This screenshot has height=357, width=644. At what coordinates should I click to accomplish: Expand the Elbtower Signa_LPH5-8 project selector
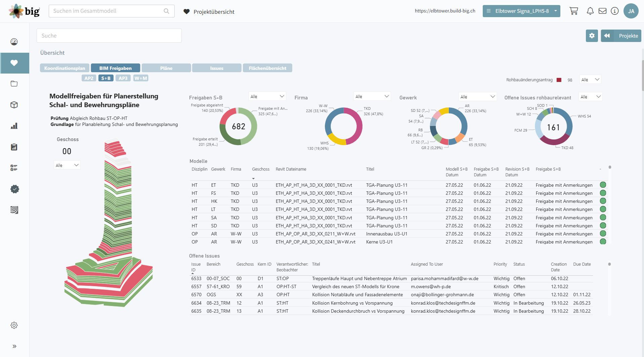pos(521,11)
